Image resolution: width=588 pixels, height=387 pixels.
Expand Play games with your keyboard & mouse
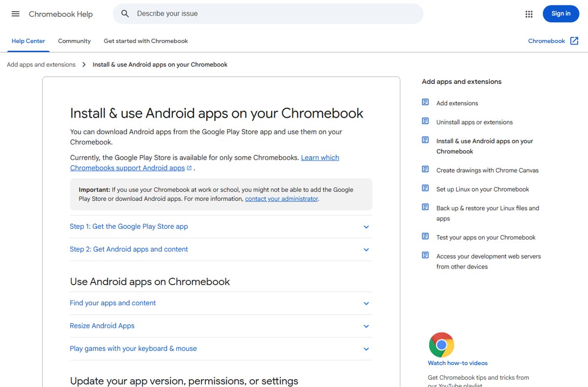(221, 349)
